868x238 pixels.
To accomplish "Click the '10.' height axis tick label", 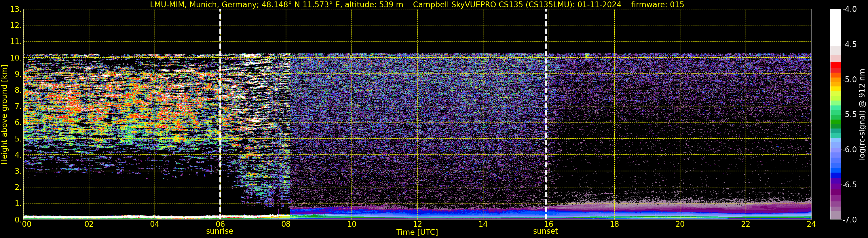I will coord(16,58).
